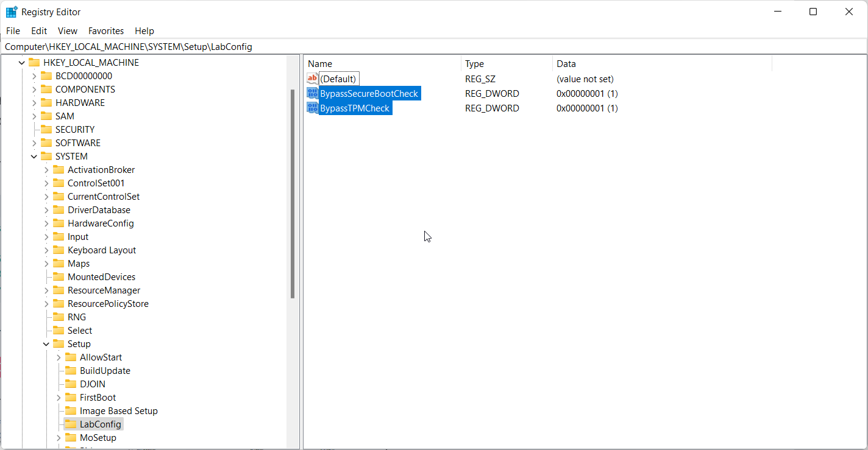Click the "(value not set)" data cell
This screenshot has height=450, width=868.
point(585,79)
